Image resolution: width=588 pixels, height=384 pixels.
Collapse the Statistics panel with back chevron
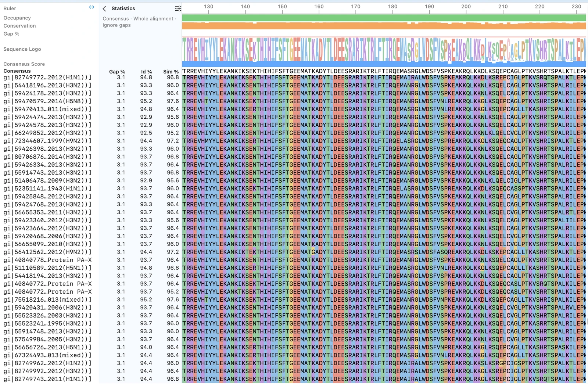point(104,8)
